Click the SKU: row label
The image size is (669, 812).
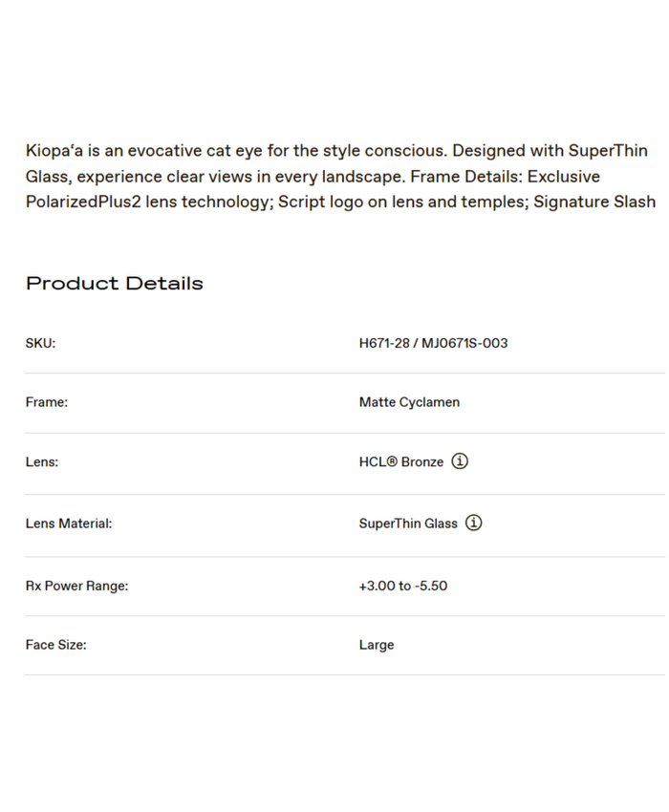tap(40, 343)
